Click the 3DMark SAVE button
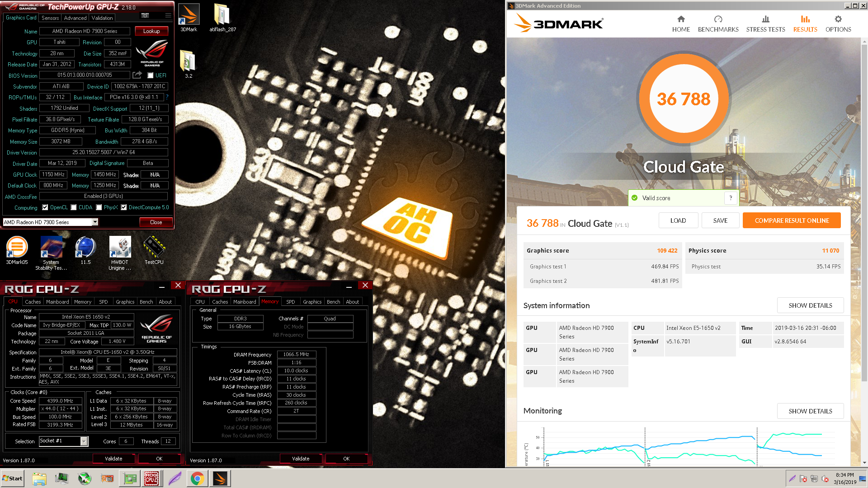868x488 pixels. tap(720, 221)
